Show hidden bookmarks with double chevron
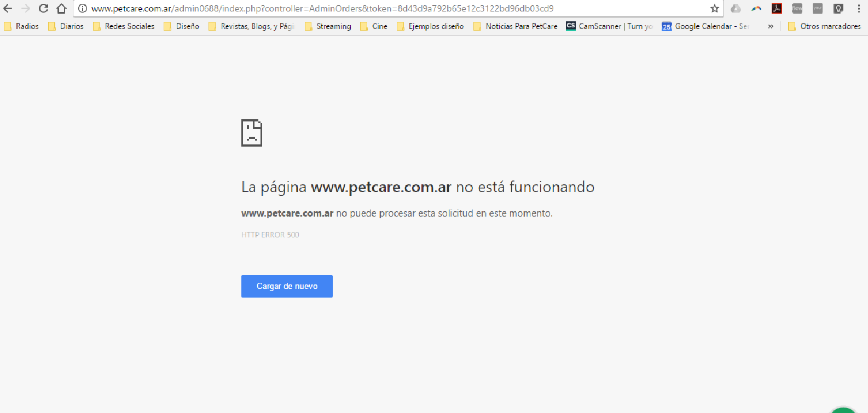This screenshot has height=413, width=868. click(x=771, y=26)
